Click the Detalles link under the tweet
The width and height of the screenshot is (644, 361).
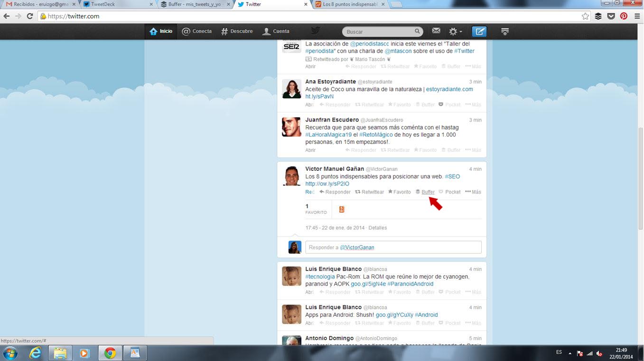pos(377,228)
